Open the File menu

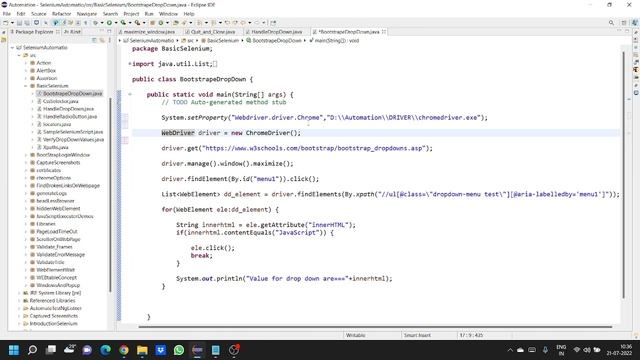7,14
